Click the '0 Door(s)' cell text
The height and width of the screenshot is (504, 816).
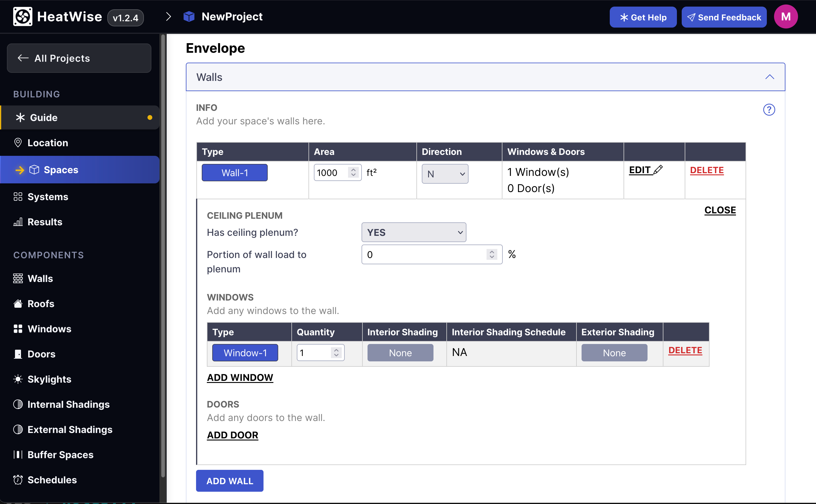click(531, 188)
